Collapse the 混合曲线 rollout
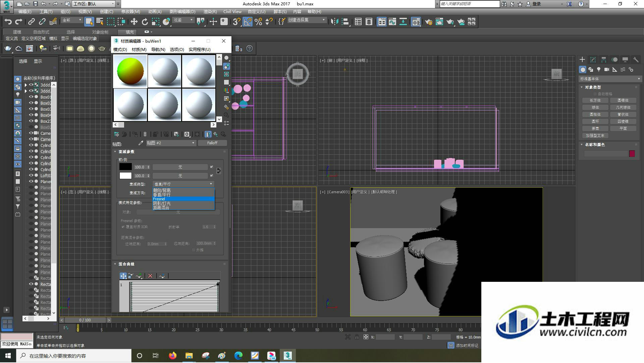 [x=126, y=264]
